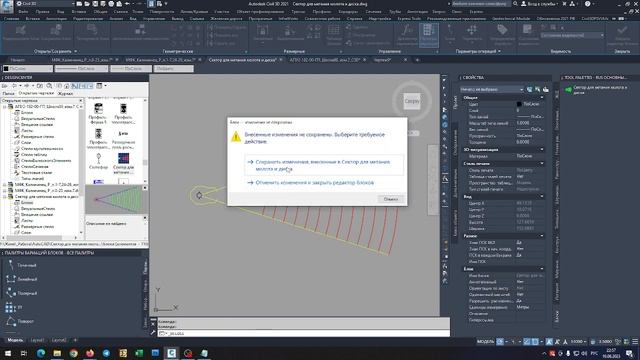Click the Отмена button in dialog

(x=391, y=199)
